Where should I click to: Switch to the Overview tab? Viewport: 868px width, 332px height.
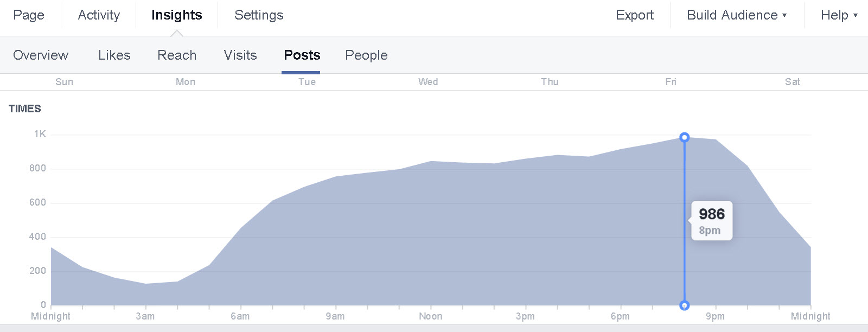coord(41,55)
